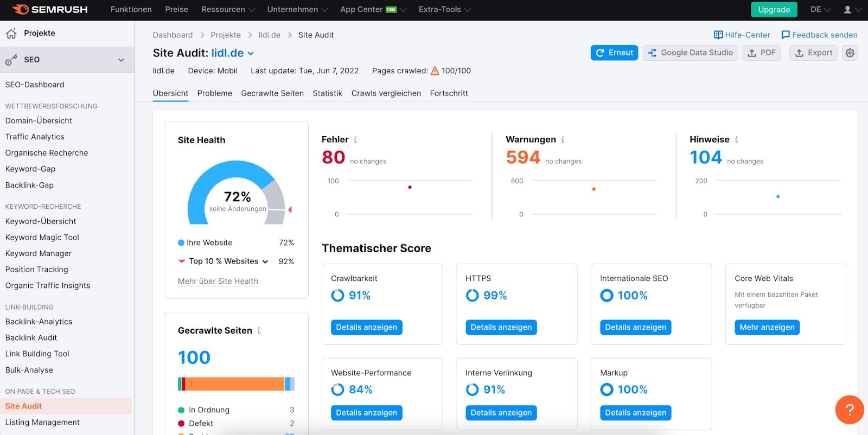The height and width of the screenshot is (435, 868).
Task: Open Backlink Audit in sidebar
Action: point(31,338)
